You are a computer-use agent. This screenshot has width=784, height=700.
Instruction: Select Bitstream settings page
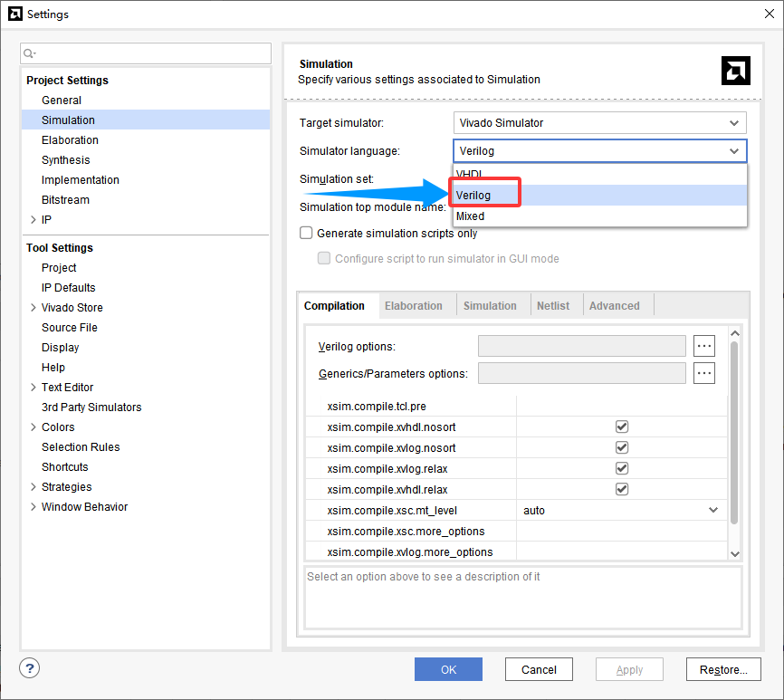click(65, 200)
